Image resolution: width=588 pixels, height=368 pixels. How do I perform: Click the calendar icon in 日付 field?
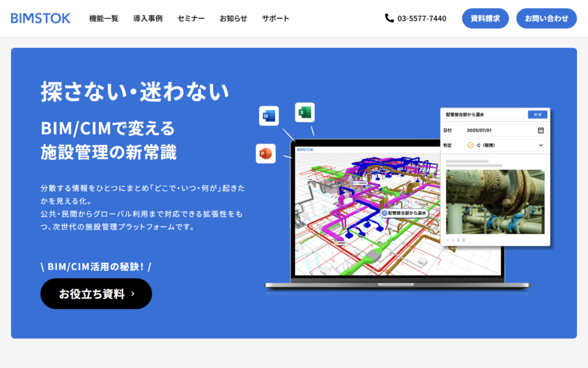pos(540,131)
